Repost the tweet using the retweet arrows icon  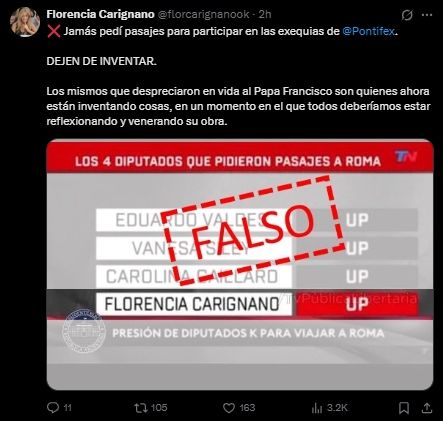coord(140,408)
